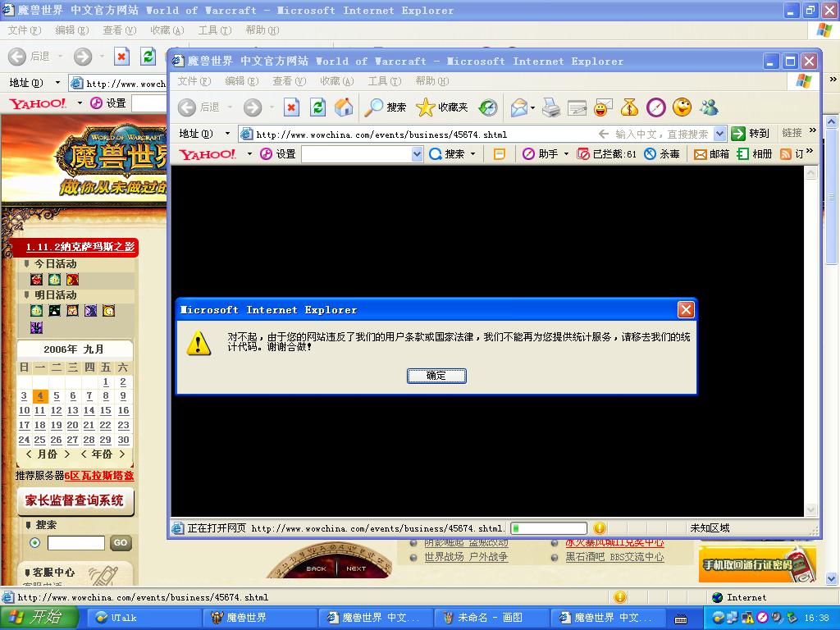Screen dimensions: 840x630
Task: Open 帮助(H) menu in front window
Action: click(431, 81)
